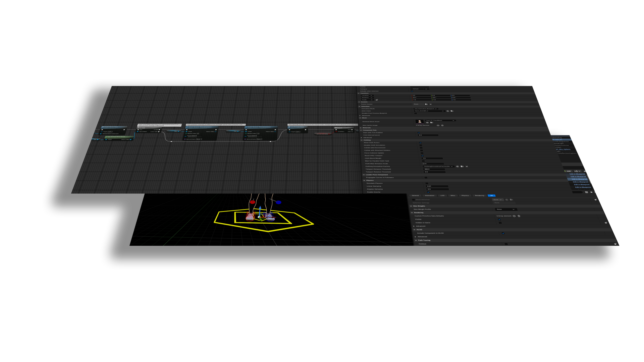The image size is (644, 362).
Task: Browse to Anim Class asset folder icon
Action: click(x=452, y=111)
